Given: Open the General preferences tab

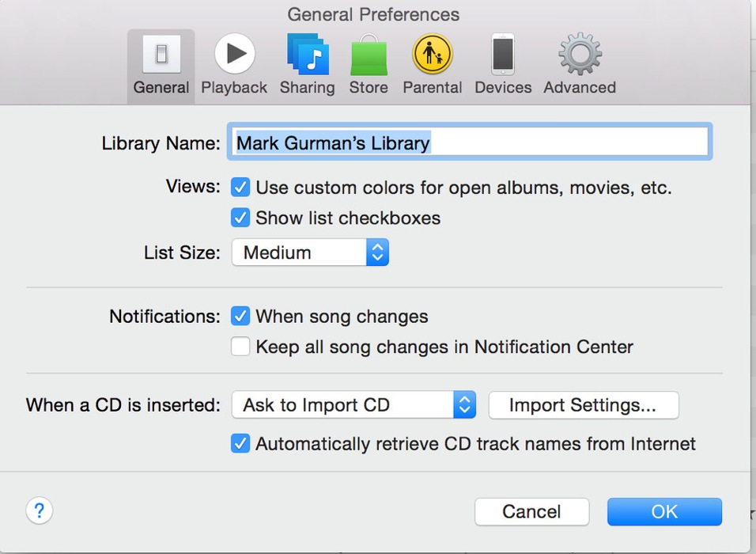Looking at the screenshot, I should tap(161, 66).
